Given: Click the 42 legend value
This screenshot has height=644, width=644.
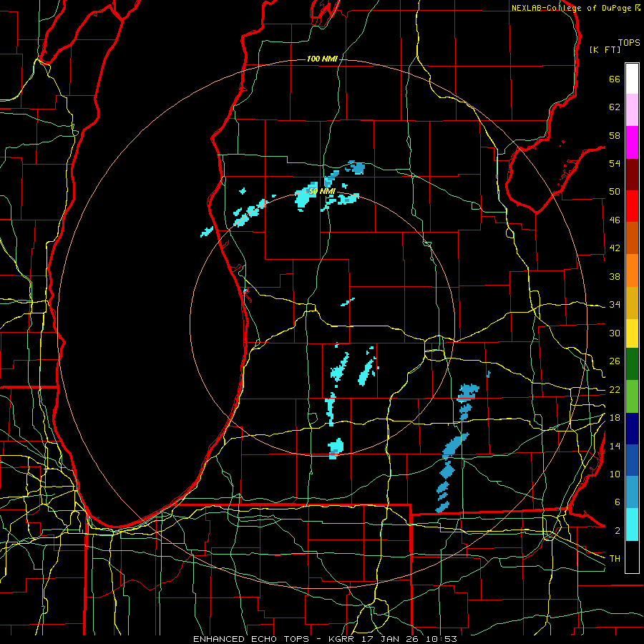Looking at the screenshot, I should pyautogui.click(x=615, y=248).
